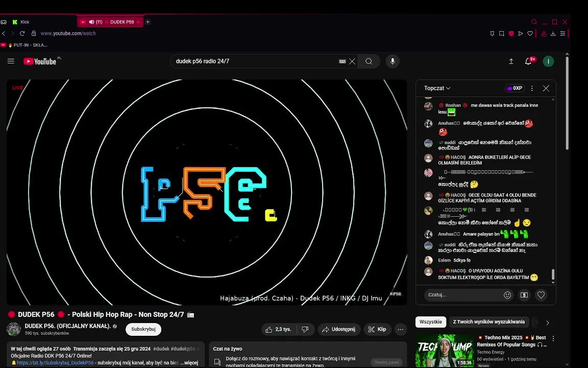Reload the page with the refresh icon
This screenshot has width=588, height=368.
point(22,33)
